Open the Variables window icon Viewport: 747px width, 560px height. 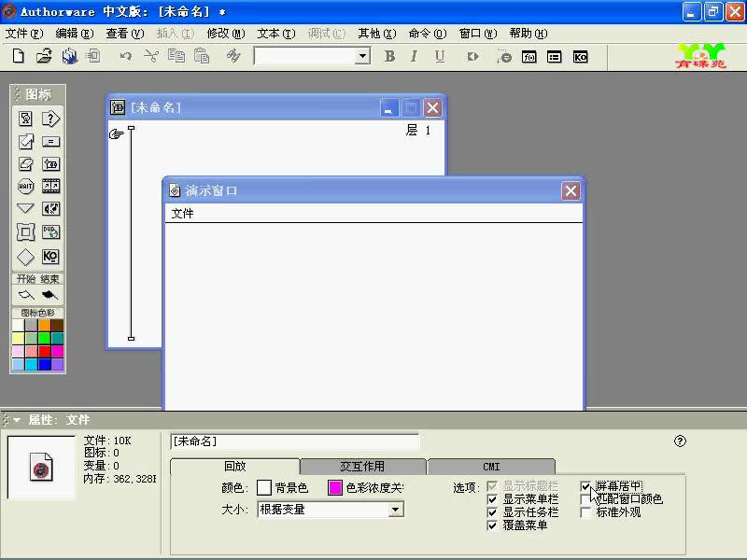554,57
